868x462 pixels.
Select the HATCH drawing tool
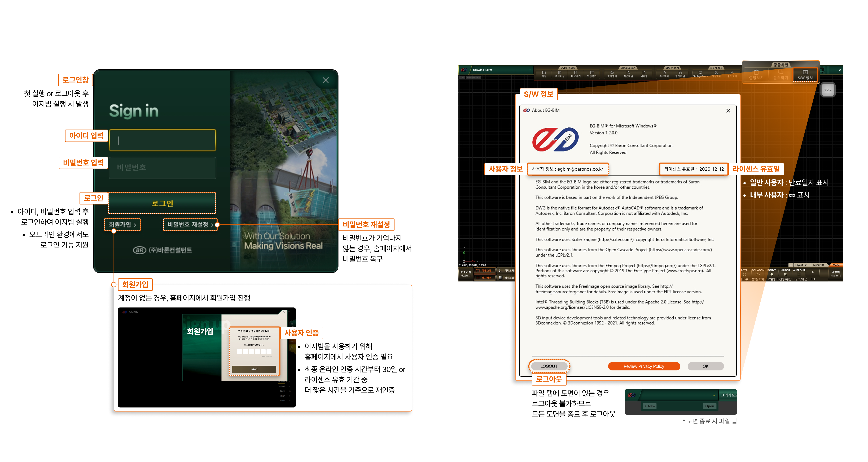coord(785,272)
